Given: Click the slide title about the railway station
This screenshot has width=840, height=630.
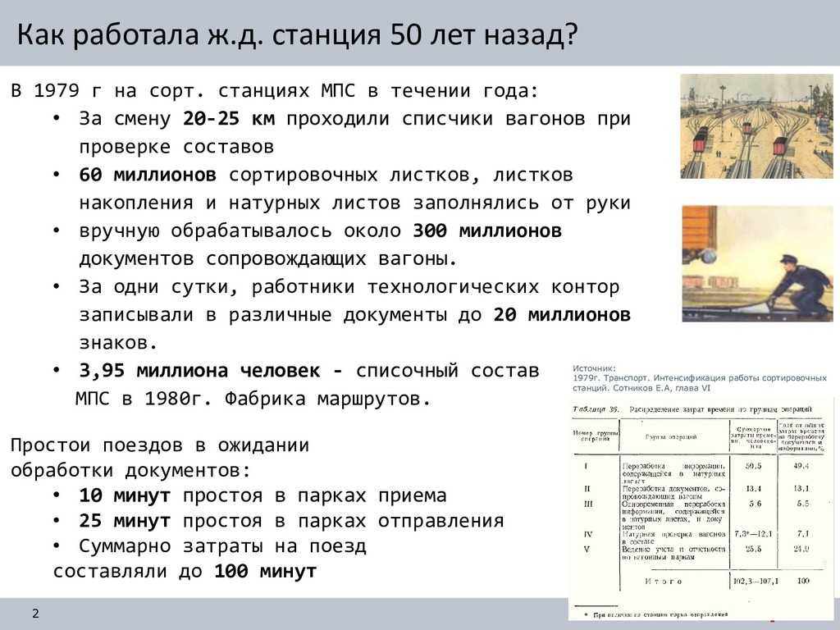Looking at the screenshot, I should pyautogui.click(x=298, y=35).
